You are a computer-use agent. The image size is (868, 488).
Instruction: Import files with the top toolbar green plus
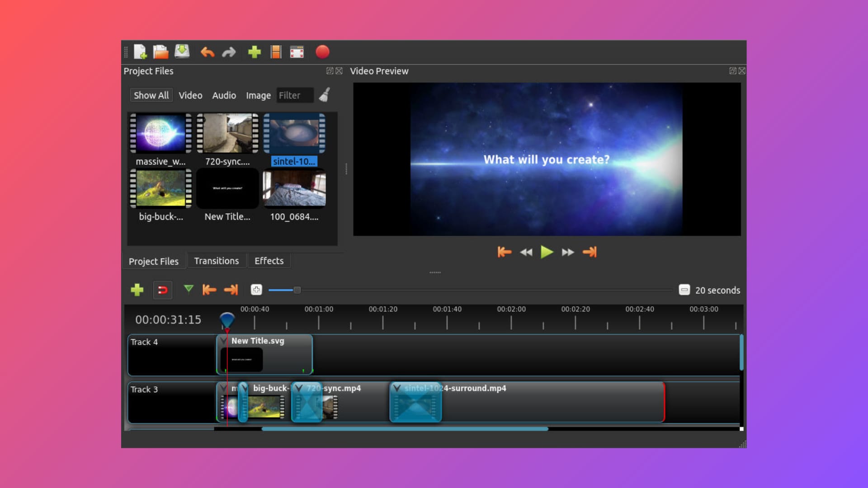point(255,52)
